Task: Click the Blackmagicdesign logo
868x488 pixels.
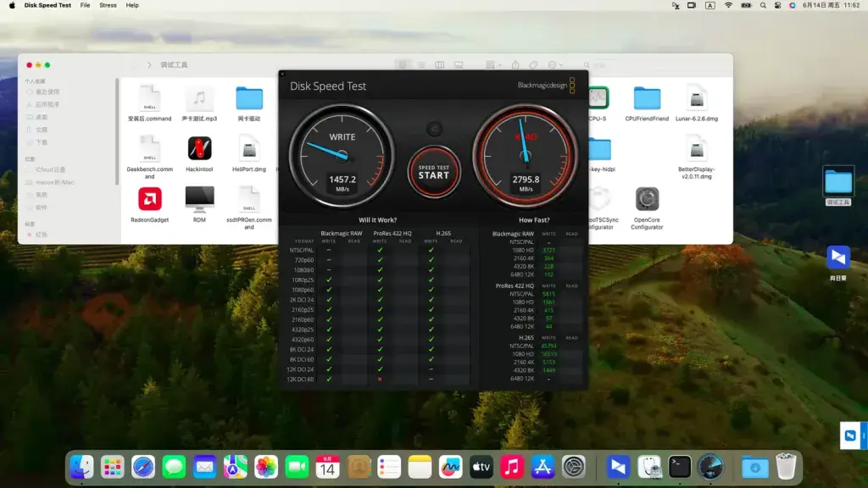Action: point(547,86)
